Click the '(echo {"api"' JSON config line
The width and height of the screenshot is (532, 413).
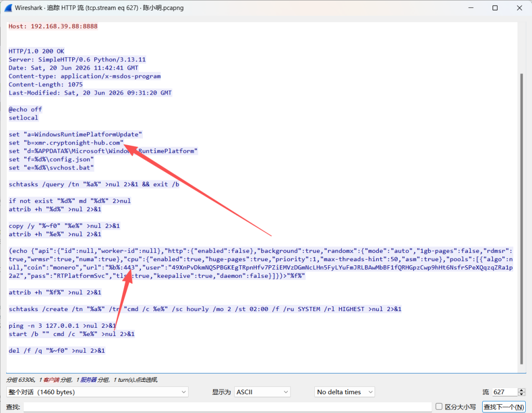(x=261, y=251)
